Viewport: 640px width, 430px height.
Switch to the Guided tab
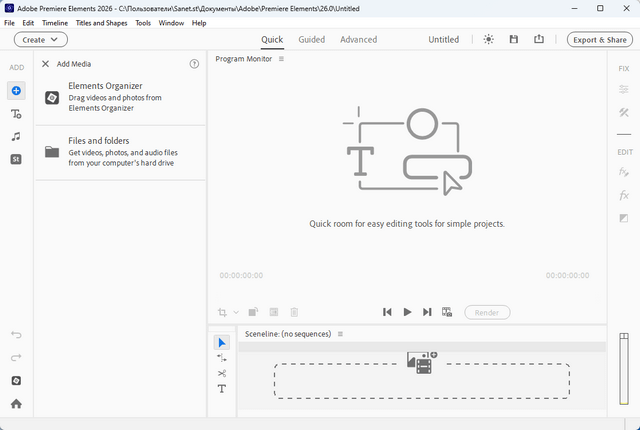(x=311, y=40)
